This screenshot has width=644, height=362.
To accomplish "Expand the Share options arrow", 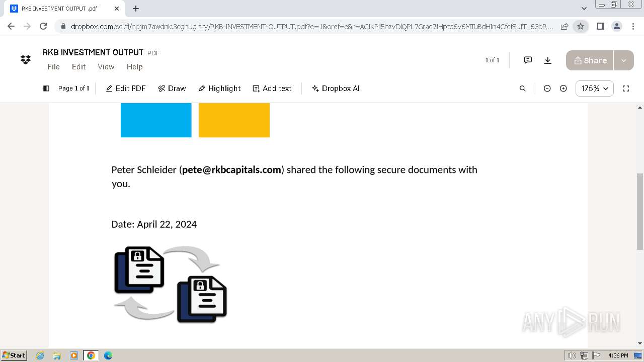I will [x=624, y=60].
